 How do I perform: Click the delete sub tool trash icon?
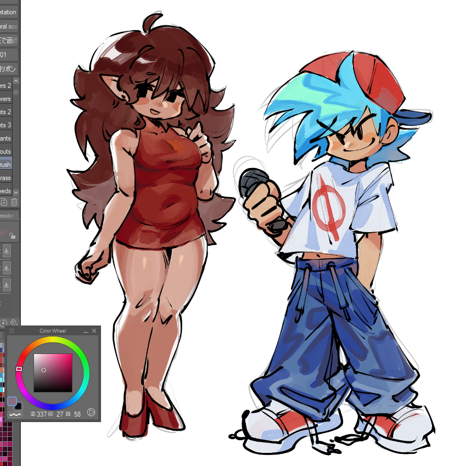[14, 202]
